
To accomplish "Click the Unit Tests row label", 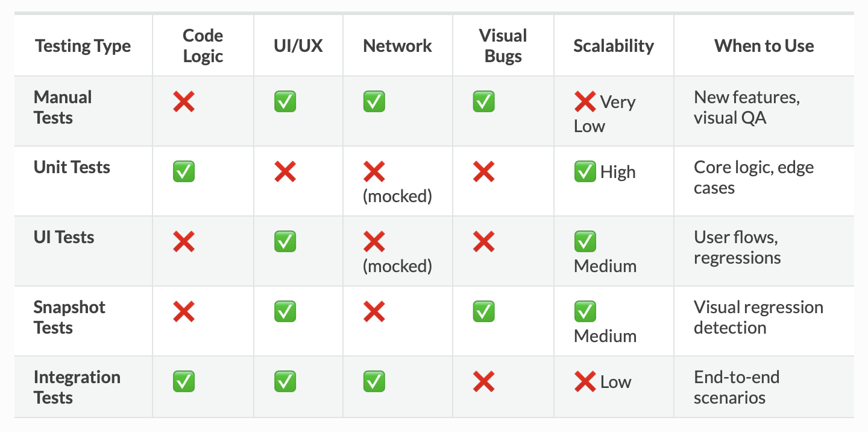I will point(72,167).
